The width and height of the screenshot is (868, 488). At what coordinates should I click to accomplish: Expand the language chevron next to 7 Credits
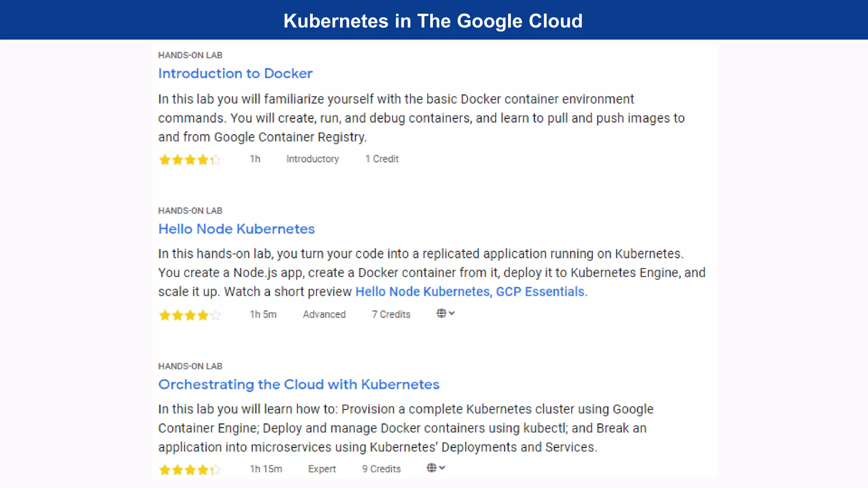pyautogui.click(x=452, y=313)
